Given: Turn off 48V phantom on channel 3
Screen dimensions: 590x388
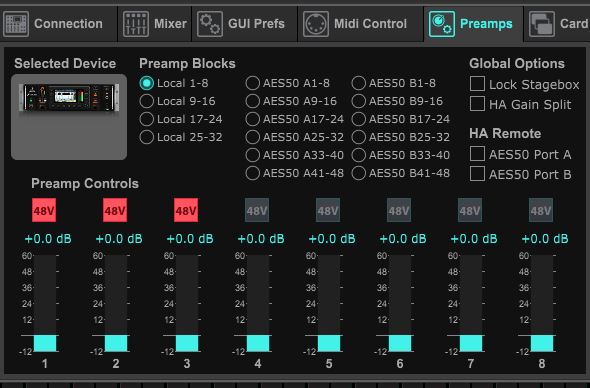Looking at the screenshot, I should (186, 210).
